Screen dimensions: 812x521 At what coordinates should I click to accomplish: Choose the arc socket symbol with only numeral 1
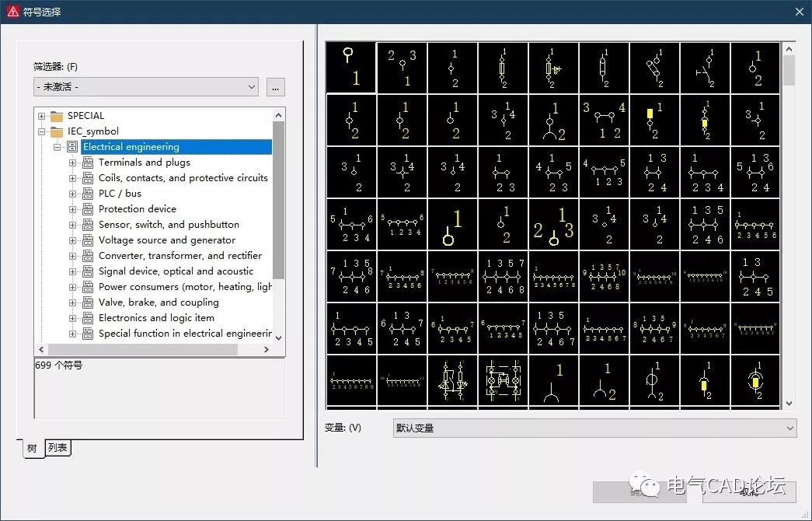pos(553,380)
